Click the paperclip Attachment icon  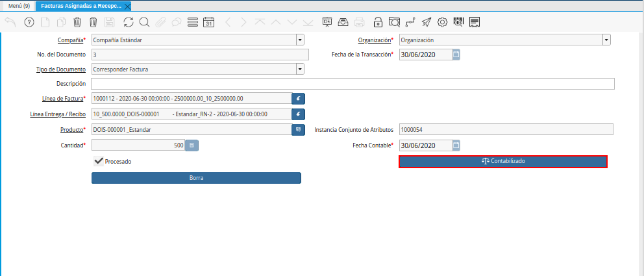(x=160, y=22)
